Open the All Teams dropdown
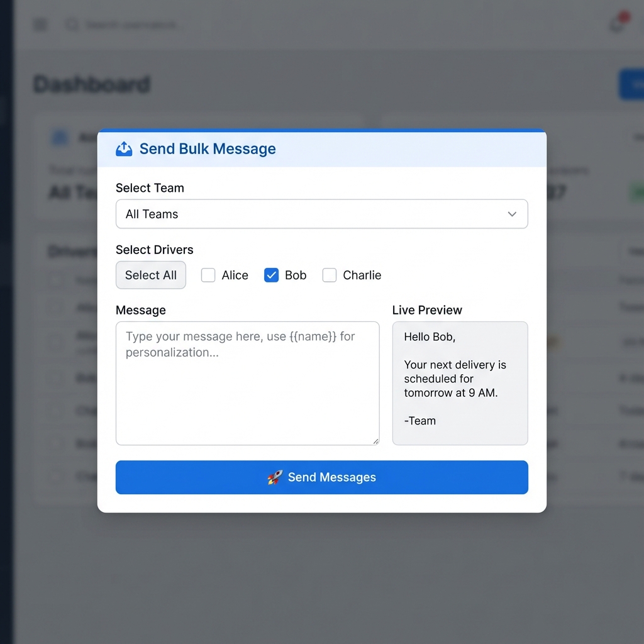644x644 pixels. (x=321, y=214)
